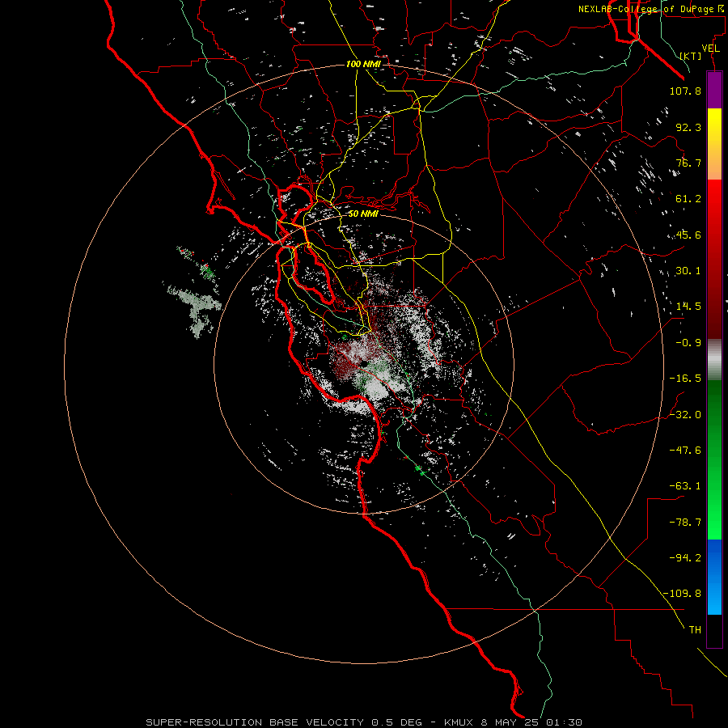728x728 pixels.
Task: Click the 30.1 velocity scale value
Action: point(688,271)
